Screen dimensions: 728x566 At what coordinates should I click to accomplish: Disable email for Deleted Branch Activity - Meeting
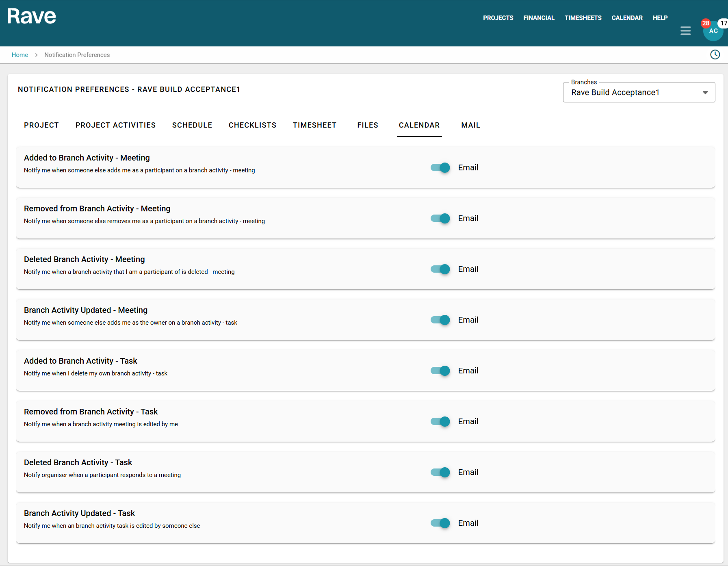coord(440,269)
